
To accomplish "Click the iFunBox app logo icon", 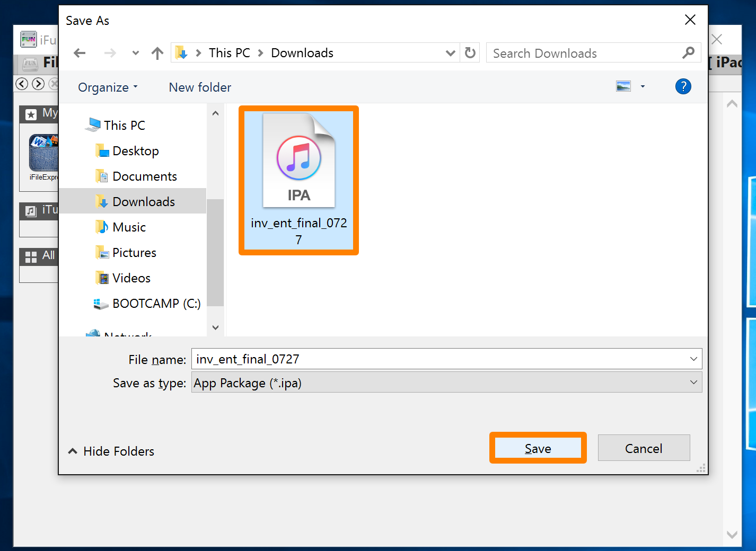I will (x=29, y=39).
